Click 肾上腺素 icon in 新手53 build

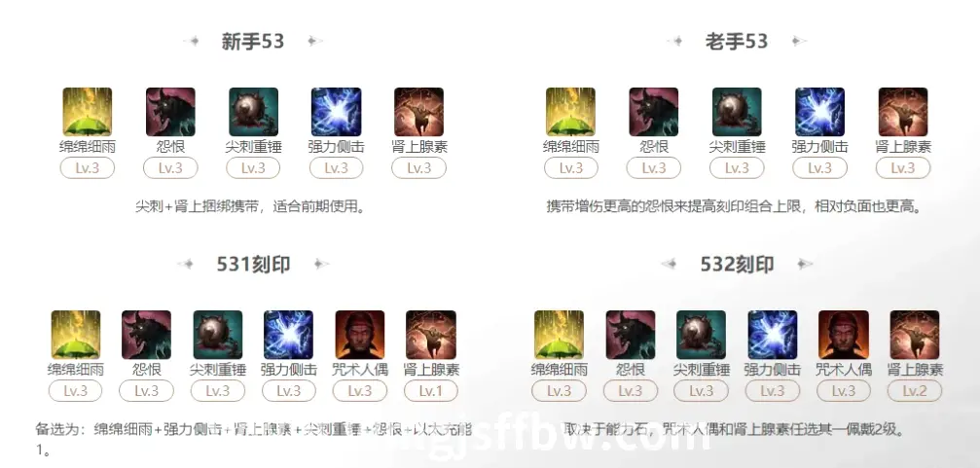click(x=418, y=112)
